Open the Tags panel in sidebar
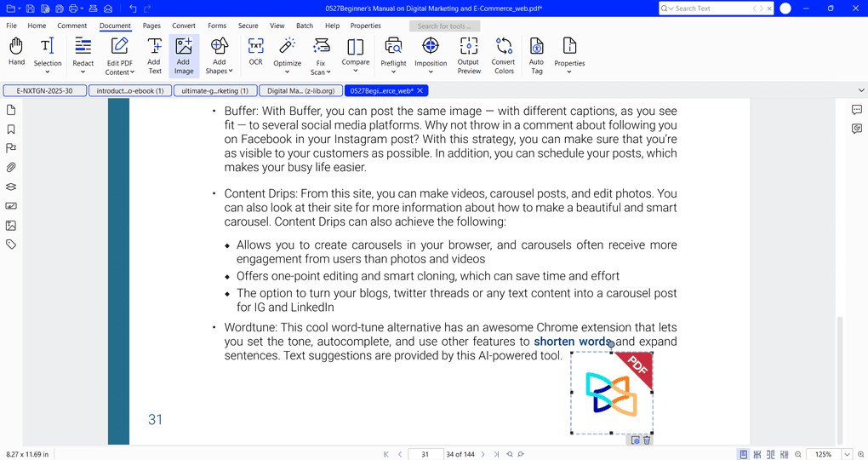868x460 pixels. pos(10,244)
